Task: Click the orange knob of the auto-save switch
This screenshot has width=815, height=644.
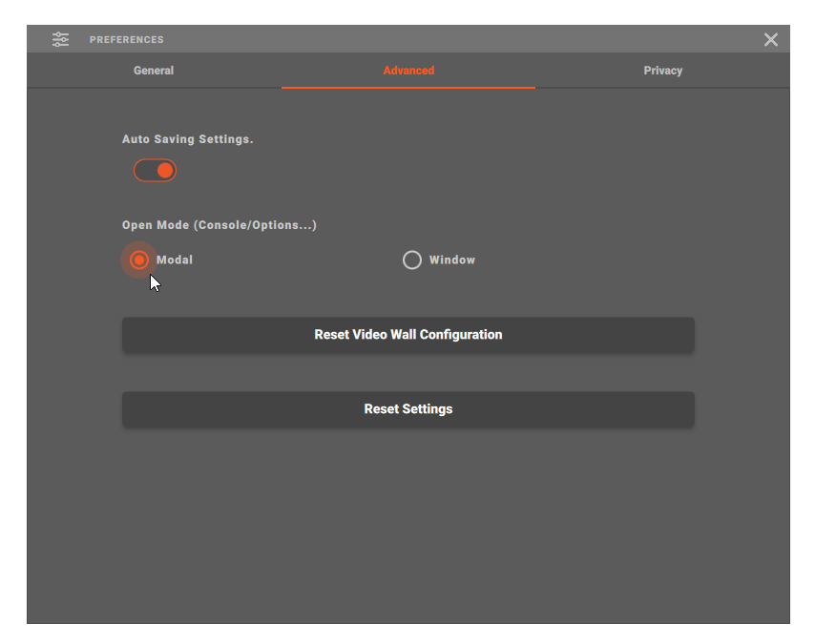Action: coord(165,171)
